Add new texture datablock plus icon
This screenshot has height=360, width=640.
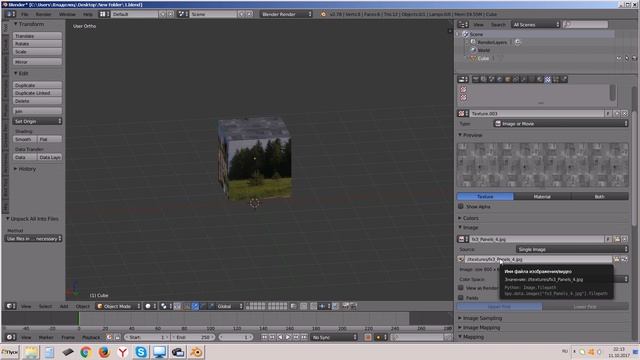pos(617,113)
